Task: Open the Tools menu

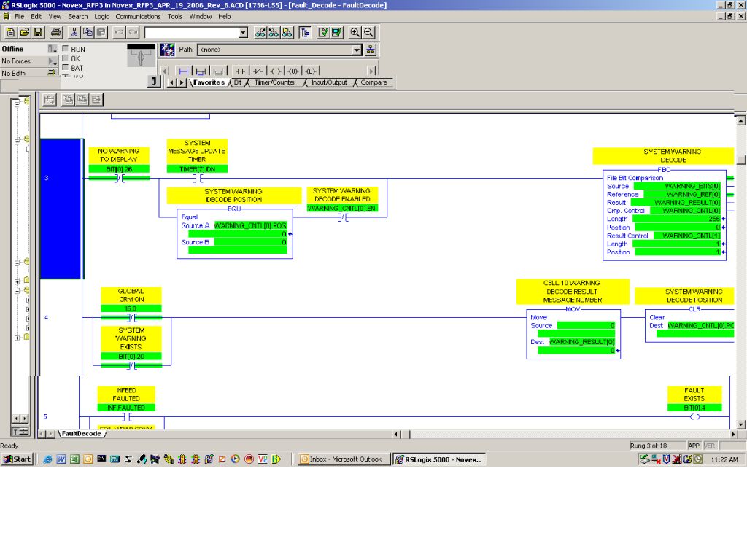Action: pos(175,16)
